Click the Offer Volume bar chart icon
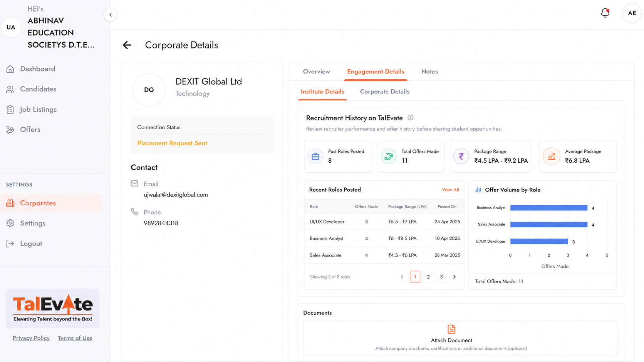 click(478, 190)
